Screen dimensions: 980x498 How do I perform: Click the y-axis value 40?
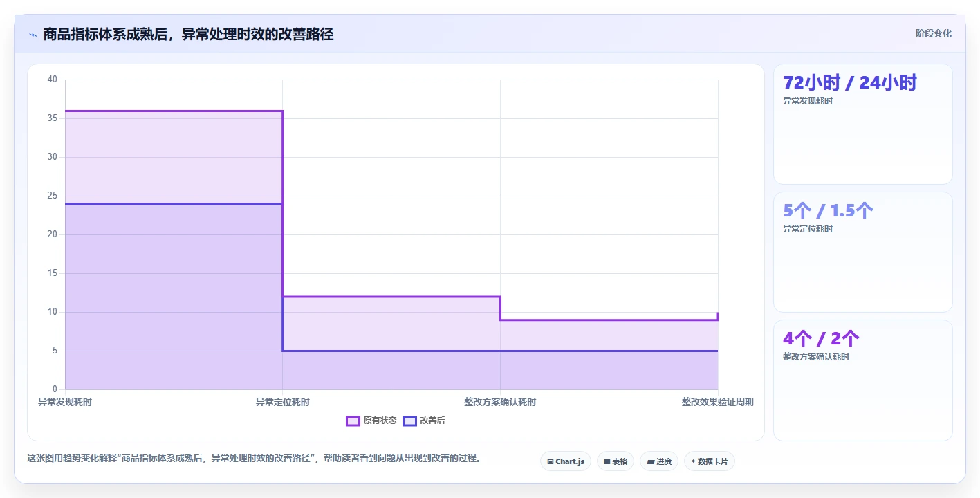(x=53, y=80)
